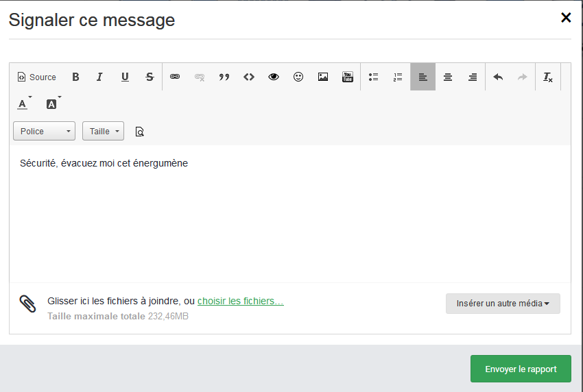Click the choisir les fichiers link

(240, 301)
